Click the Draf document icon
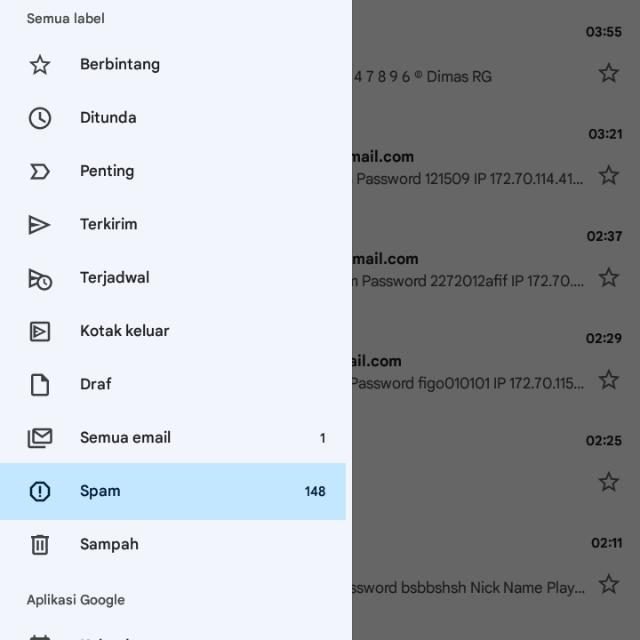This screenshot has width=640, height=640. pos(39,384)
